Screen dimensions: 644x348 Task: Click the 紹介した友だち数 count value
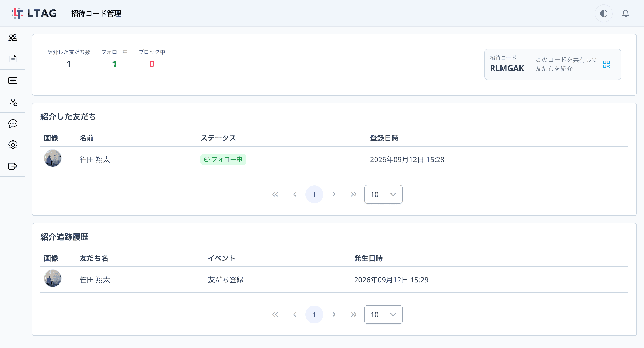click(69, 64)
